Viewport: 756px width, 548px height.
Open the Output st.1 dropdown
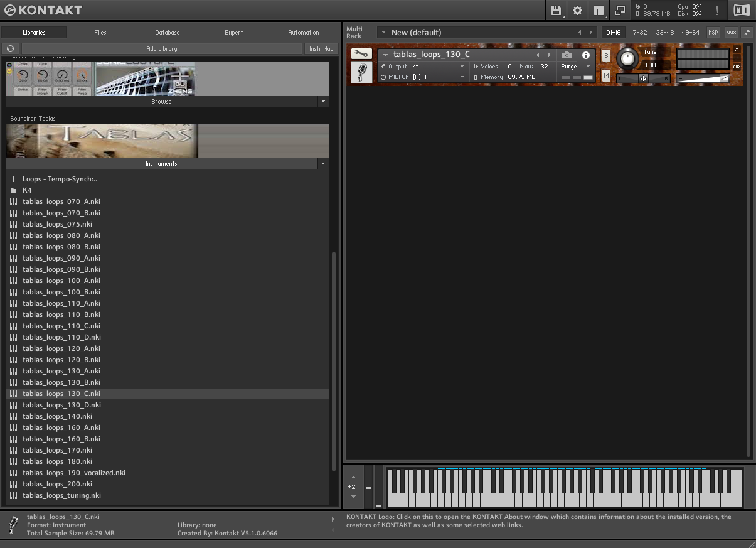click(423, 66)
